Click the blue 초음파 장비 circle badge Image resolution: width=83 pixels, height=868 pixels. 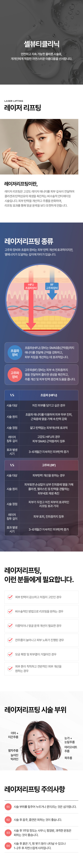click(15, 353)
